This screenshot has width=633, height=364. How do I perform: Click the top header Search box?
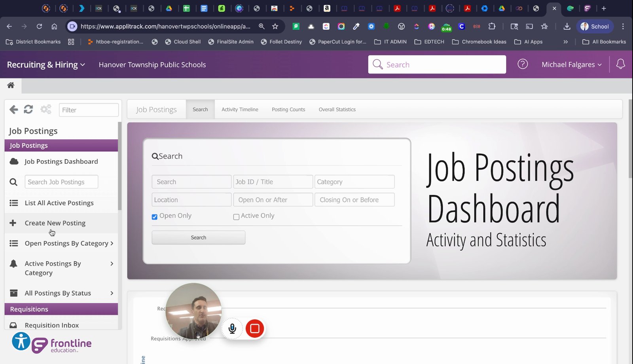coord(437,64)
